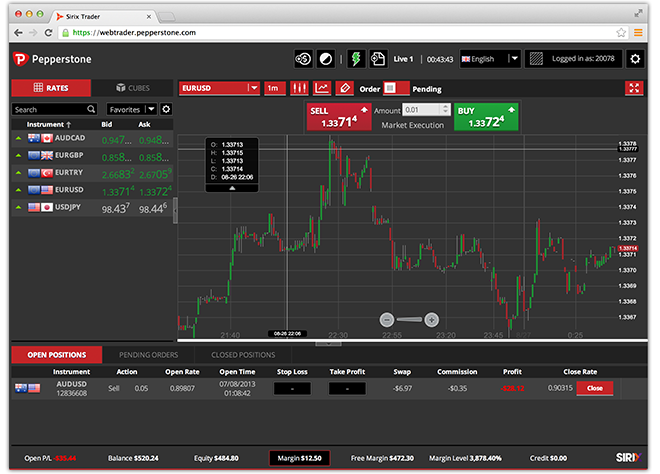Toggle the Order/Pending switch
Viewport: 660px width, 474px height.
tap(396, 88)
